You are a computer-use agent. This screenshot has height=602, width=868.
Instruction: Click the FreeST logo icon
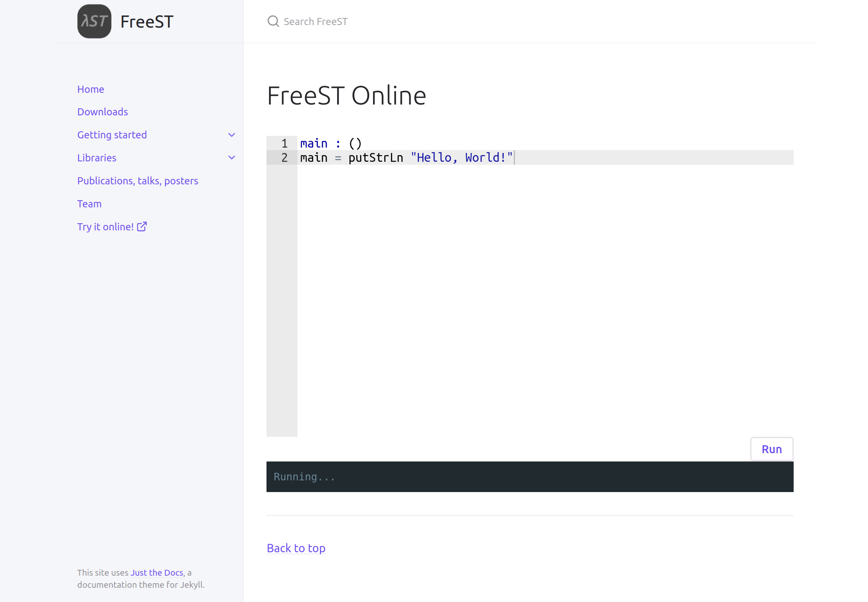pos(94,21)
